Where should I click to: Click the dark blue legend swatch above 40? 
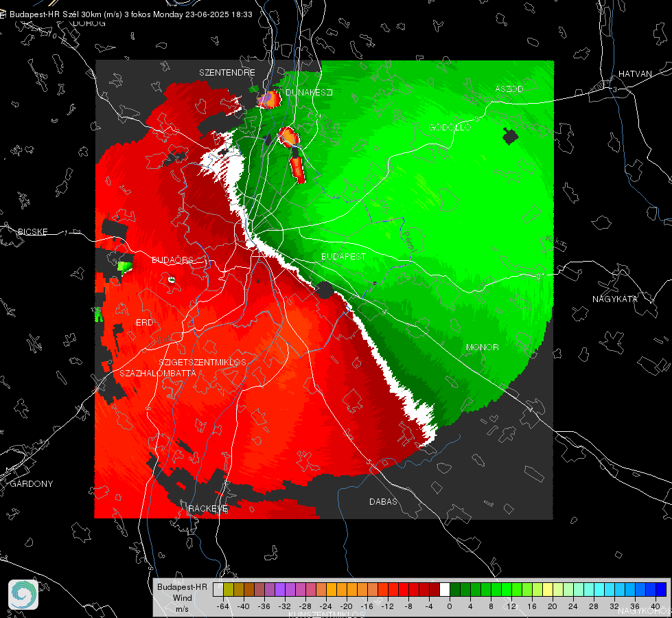pos(661,589)
